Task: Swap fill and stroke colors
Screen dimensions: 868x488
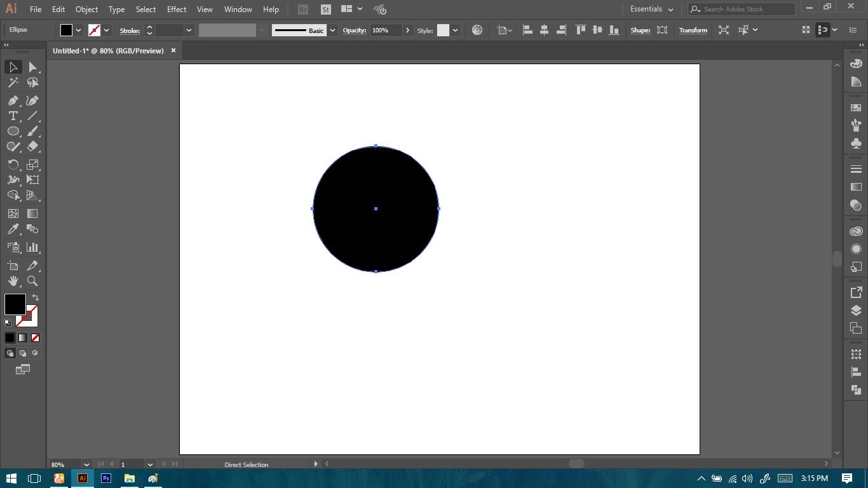Action: [x=36, y=297]
